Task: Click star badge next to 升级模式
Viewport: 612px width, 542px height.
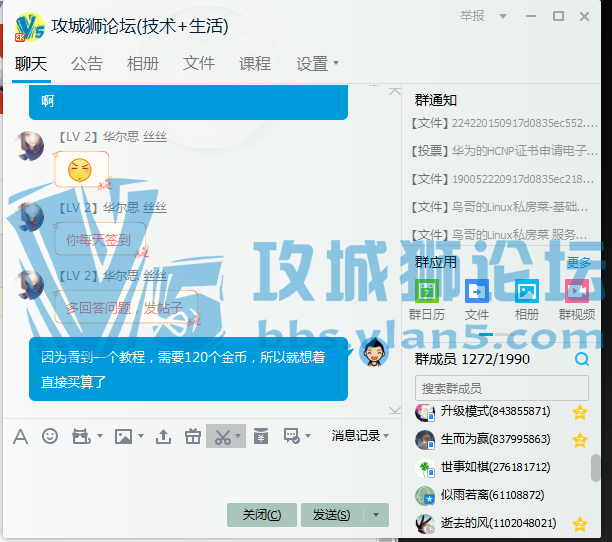Action: tap(580, 412)
